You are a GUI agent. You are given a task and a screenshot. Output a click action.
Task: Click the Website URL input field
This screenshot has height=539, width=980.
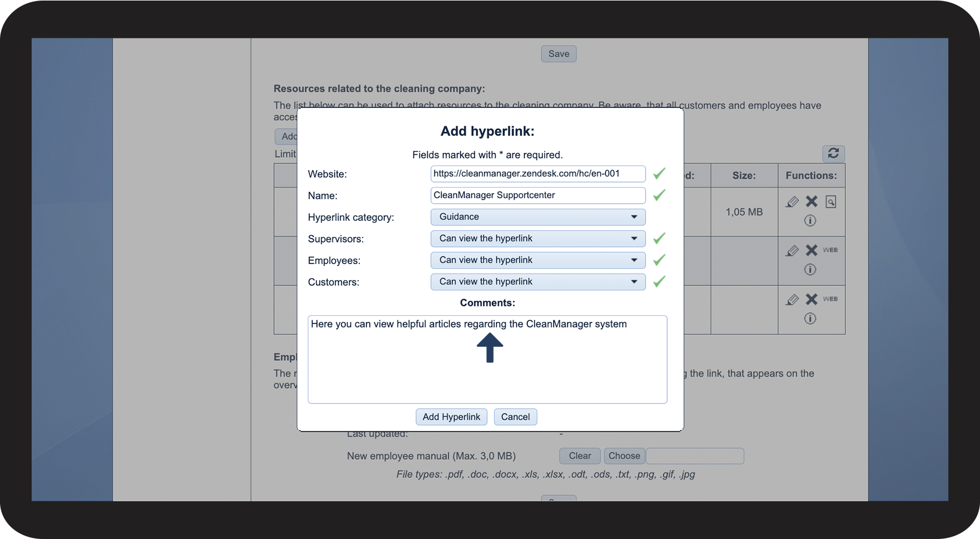pyautogui.click(x=537, y=174)
